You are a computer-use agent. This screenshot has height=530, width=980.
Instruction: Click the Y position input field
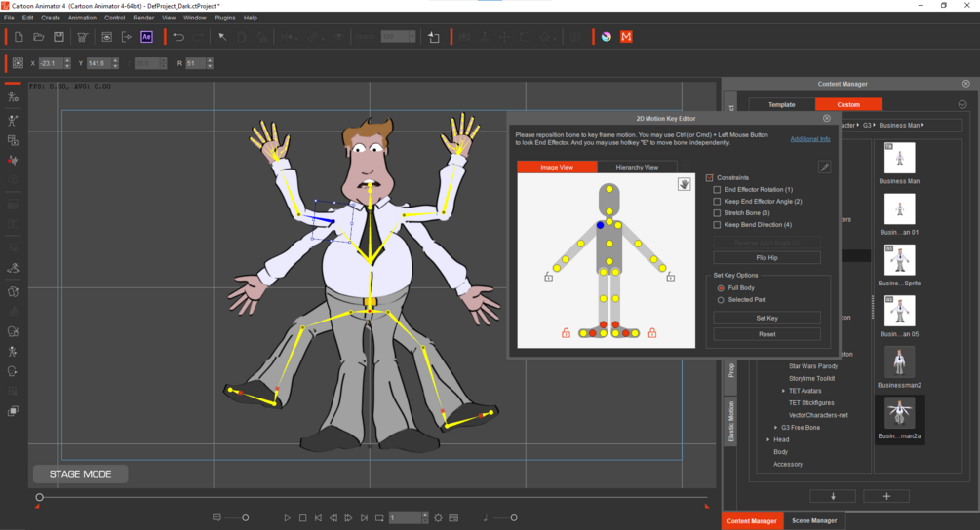point(98,63)
